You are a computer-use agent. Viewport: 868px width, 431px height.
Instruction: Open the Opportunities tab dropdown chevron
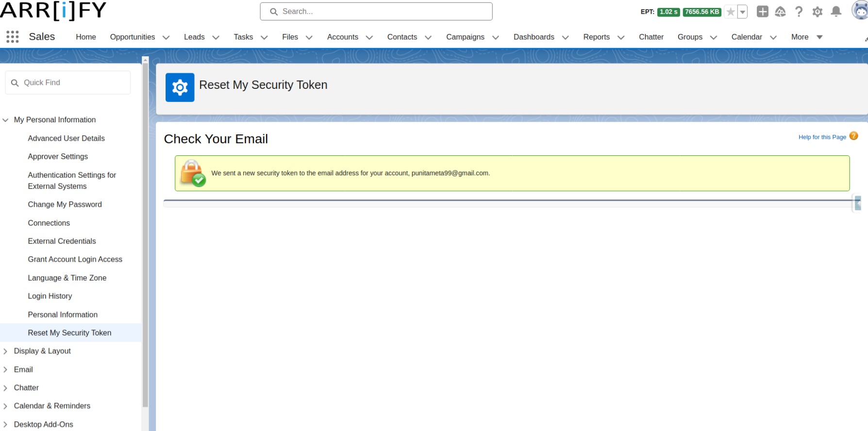click(166, 37)
